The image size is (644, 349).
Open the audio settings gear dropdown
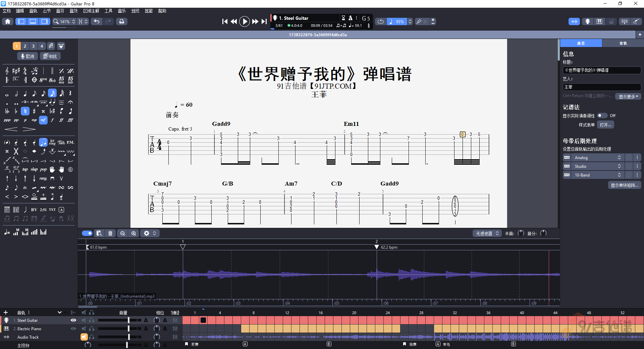tap(150, 233)
